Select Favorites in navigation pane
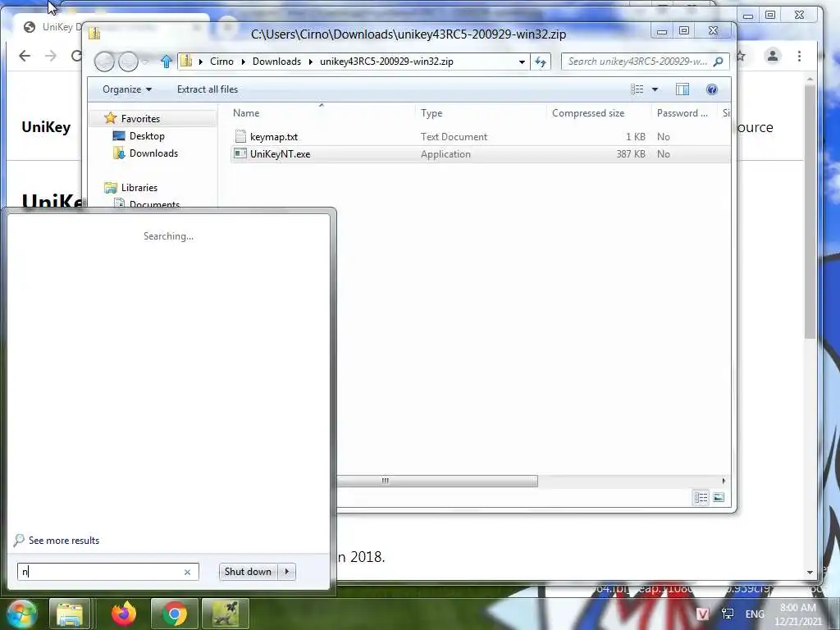Viewport: 840px width, 630px height. (x=140, y=118)
